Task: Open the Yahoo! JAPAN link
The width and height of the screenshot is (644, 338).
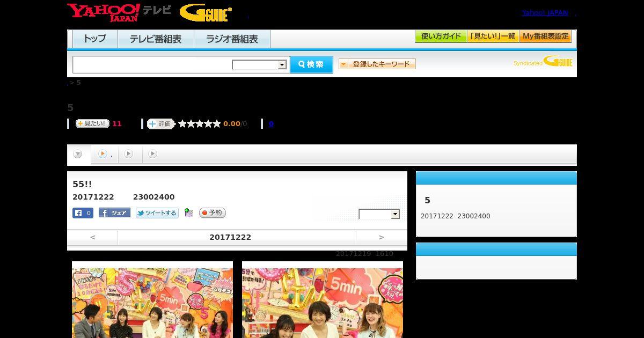Action: [x=545, y=13]
